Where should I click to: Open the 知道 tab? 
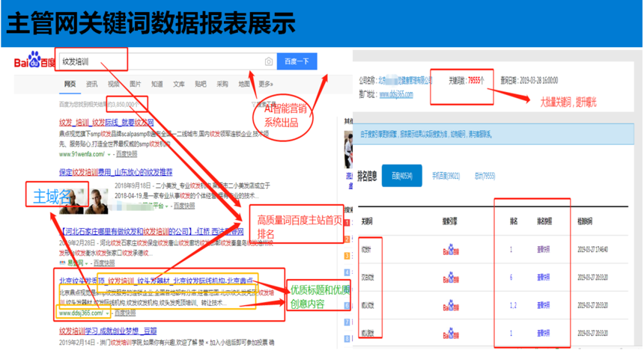157,84
